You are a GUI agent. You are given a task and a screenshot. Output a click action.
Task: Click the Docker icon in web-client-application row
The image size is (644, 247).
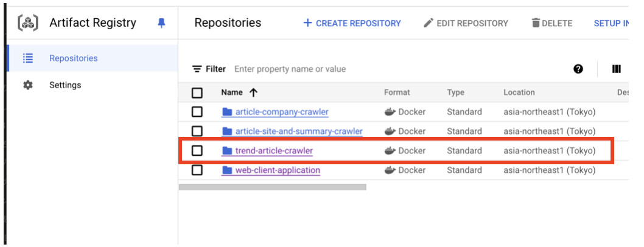(390, 170)
